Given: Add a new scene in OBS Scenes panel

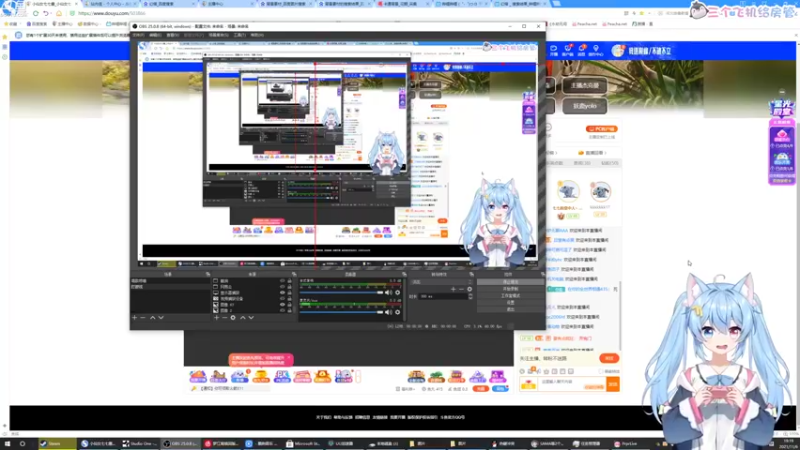Looking at the screenshot, I should [x=135, y=317].
